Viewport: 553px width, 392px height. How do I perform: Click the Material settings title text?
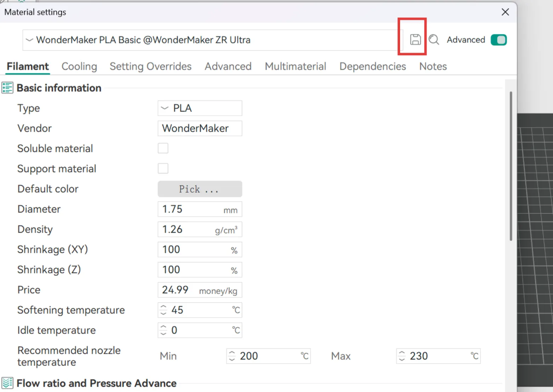coord(35,12)
